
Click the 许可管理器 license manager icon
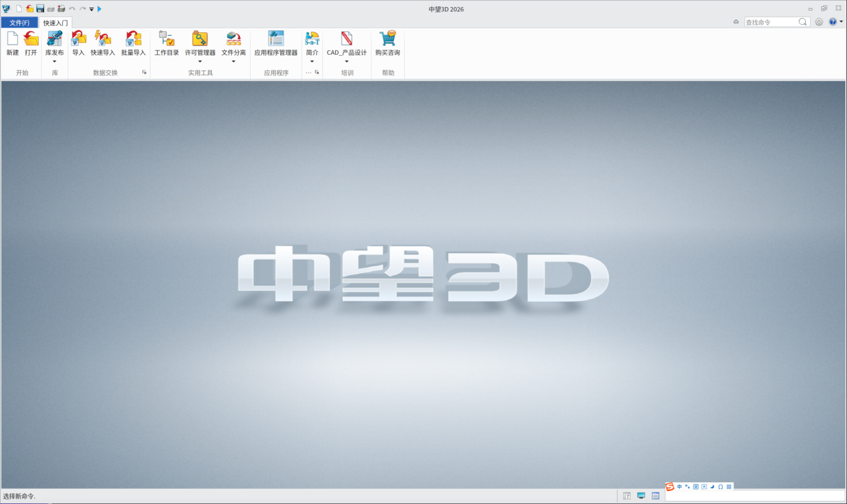point(200,39)
